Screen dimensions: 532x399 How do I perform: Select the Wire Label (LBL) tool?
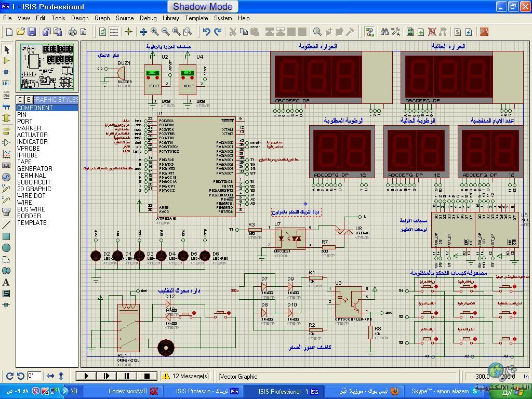(x=6, y=83)
